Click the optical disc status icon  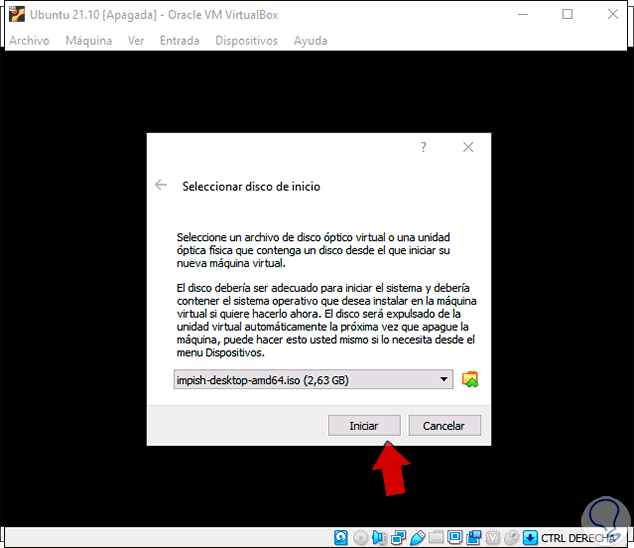[360, 537]
